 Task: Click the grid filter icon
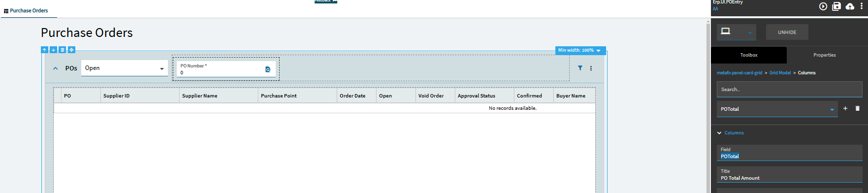[x=580, y=68]
